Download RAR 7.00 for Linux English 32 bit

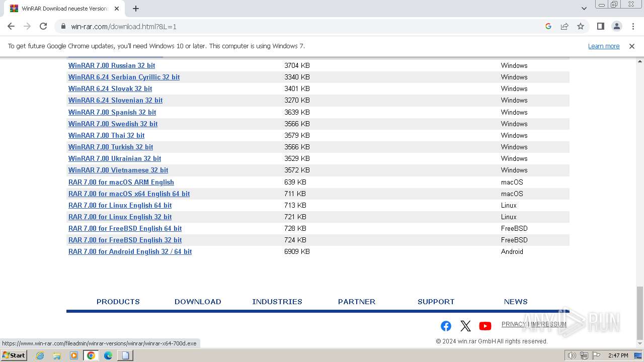coord(120,217)
